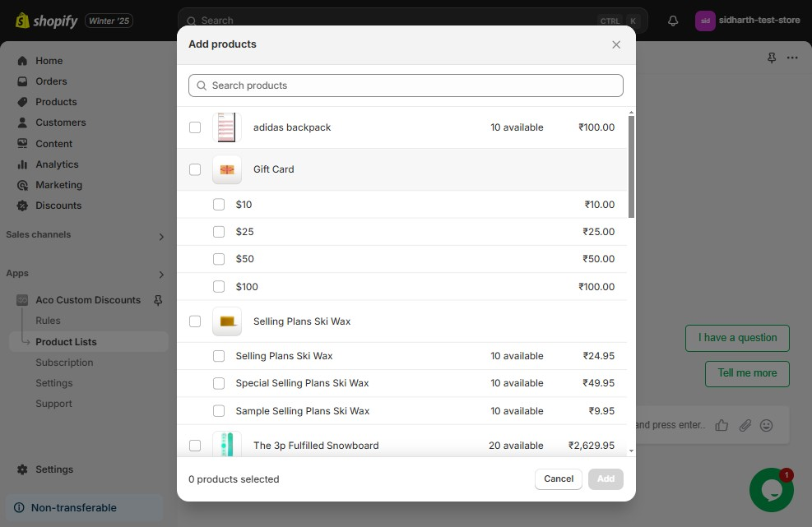This screenshot has width=812, height=527.
Task: Check the adidas backpack checkbox
Action: pos(195,127)
